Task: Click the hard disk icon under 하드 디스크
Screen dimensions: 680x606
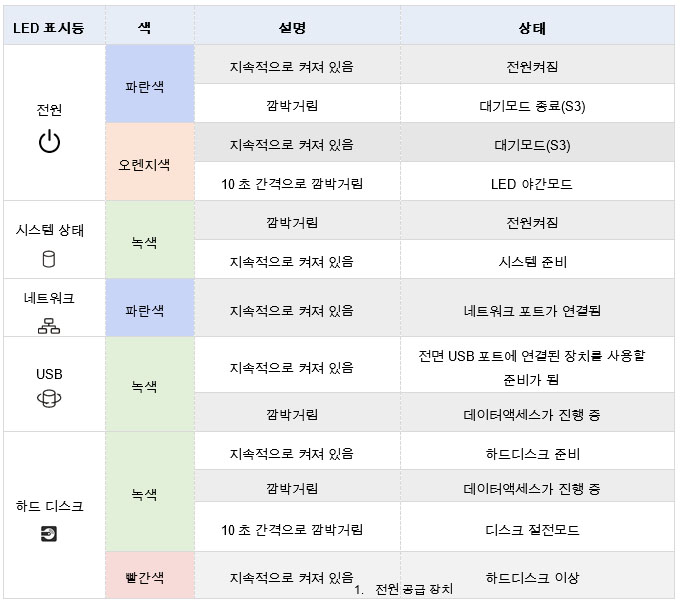Action: 49,534
